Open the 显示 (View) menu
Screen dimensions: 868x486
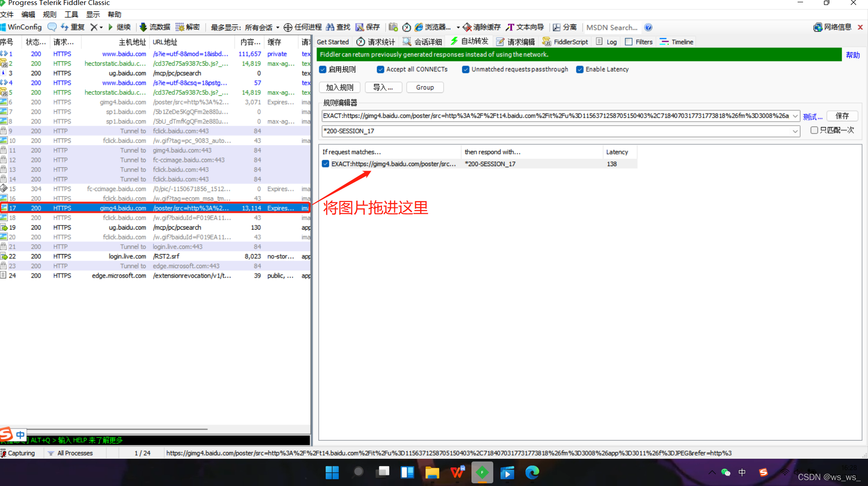click(x=93, y=15)
